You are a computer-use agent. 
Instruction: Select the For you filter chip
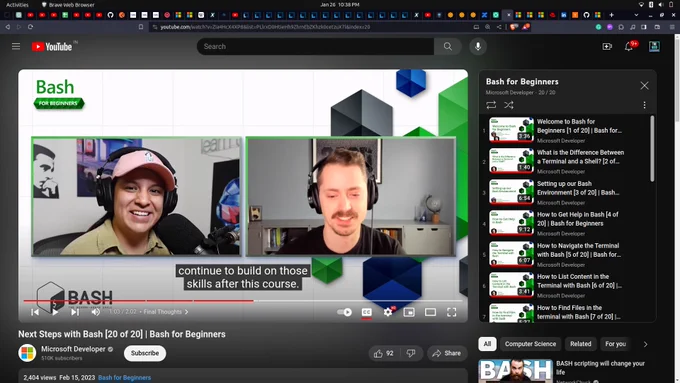(616, 344)
